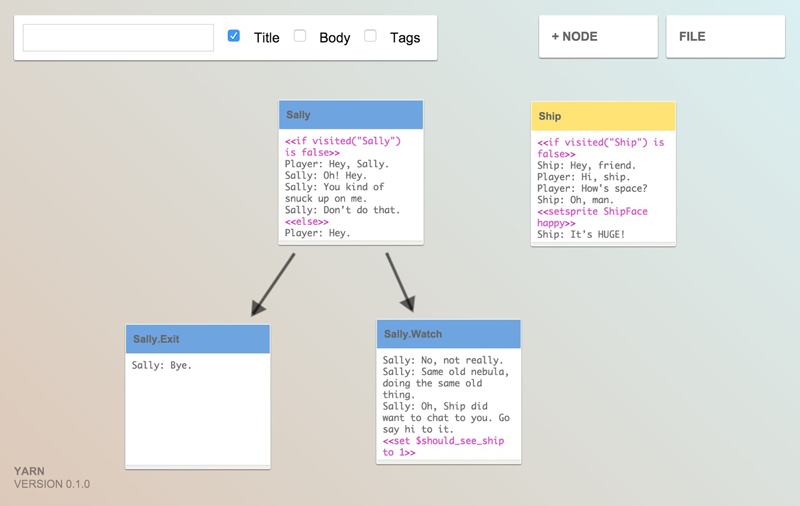Uncheck the Title search checkbox
Screen dimensions: 800x506
[234, 36]
